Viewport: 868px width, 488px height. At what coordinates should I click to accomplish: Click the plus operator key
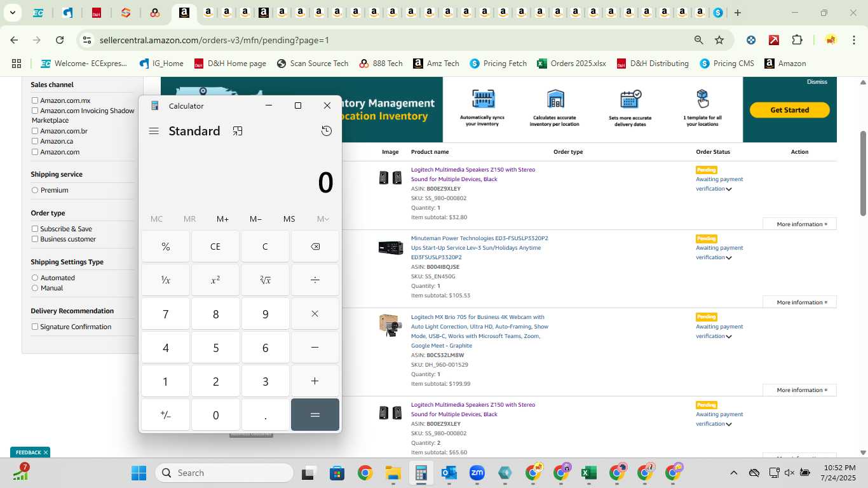tap(315, 381)
